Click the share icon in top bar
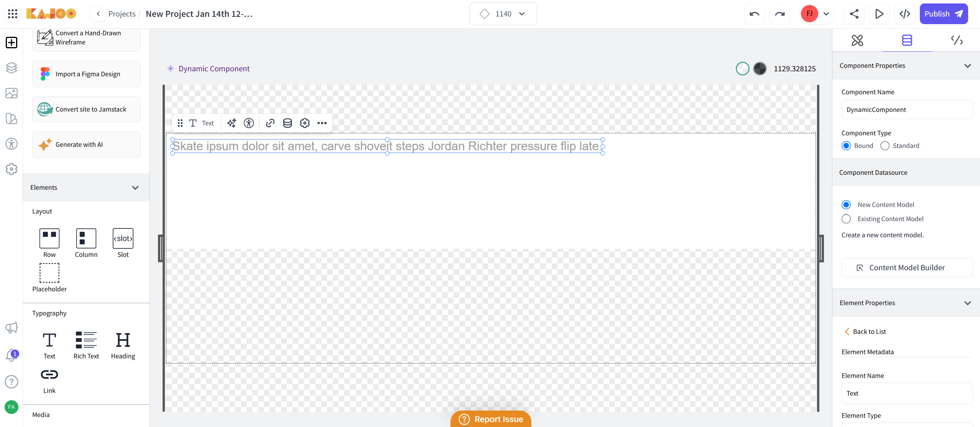 coord(854,14)
